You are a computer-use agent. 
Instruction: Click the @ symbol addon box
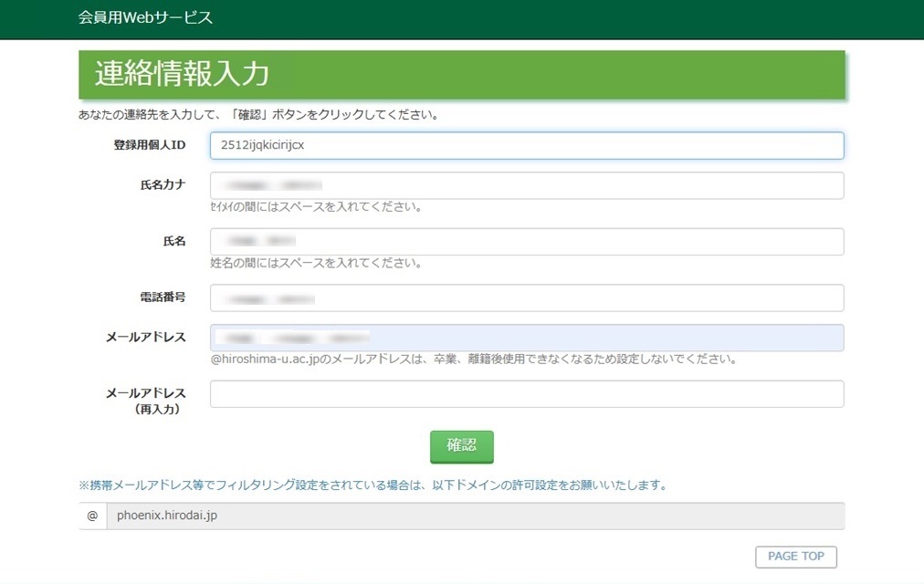pyautogui.click(x=92, y=516)
